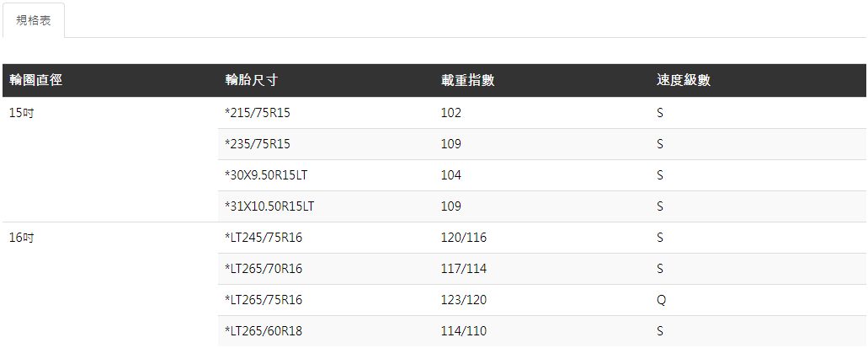Open the 規格表 tab
Screen dimensions: 868x348
(x=34, y=20)
